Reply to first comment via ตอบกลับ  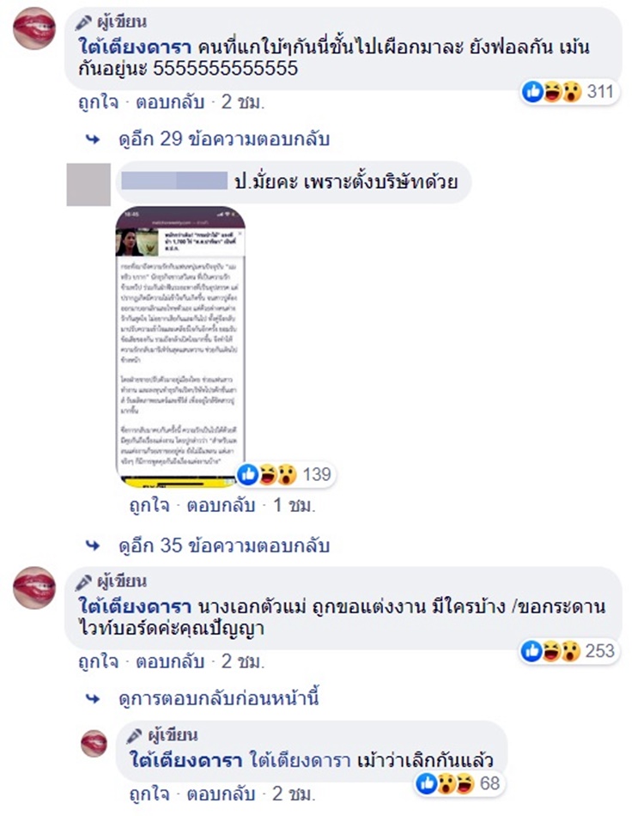pos(170,102)
